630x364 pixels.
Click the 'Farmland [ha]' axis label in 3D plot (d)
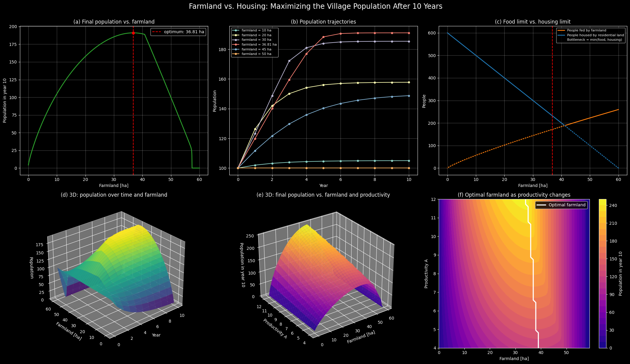pyautogui.click(x=69, y=331)
